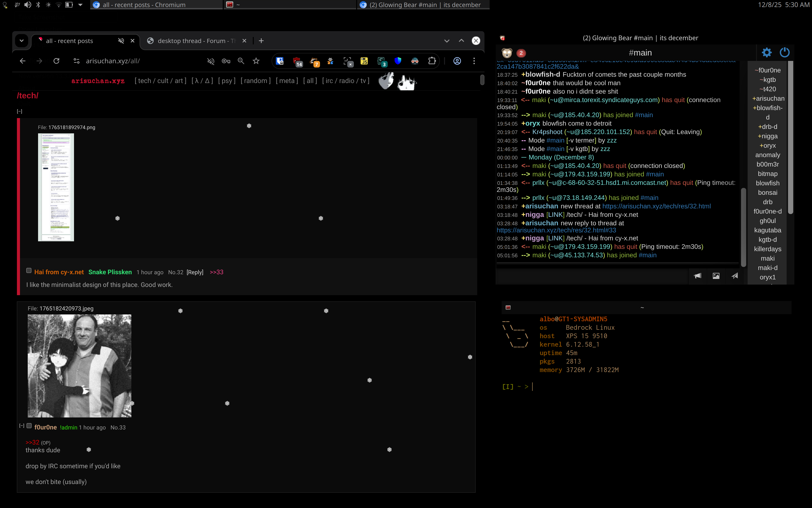Screen dimensions: 812x508
Task: Click the down chevron in Chromium title bar
Action: click(x=447, y=41)
